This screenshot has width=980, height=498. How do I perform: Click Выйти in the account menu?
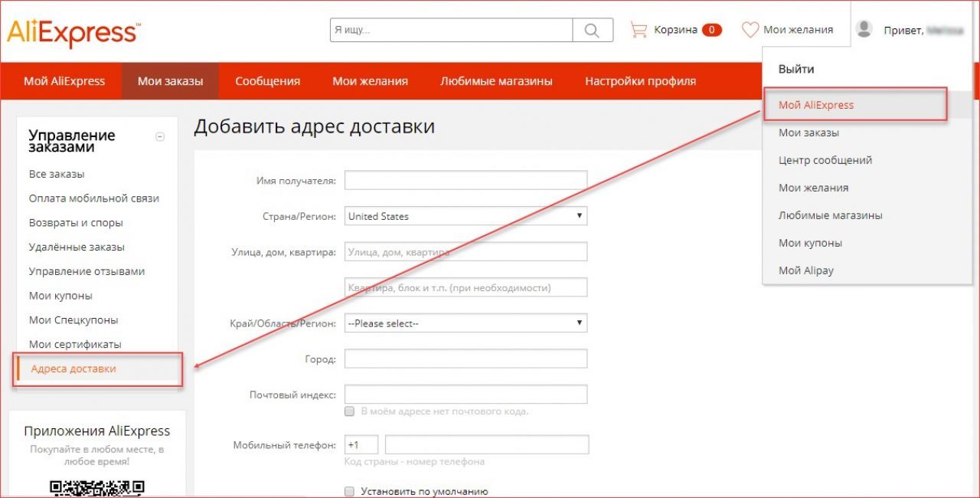796,69
